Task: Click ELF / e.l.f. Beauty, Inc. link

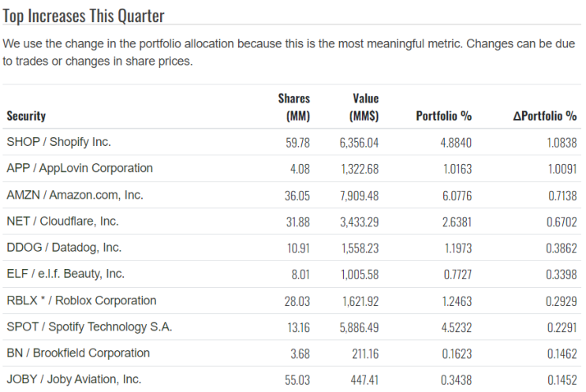Action: click(x=65, y=274)
